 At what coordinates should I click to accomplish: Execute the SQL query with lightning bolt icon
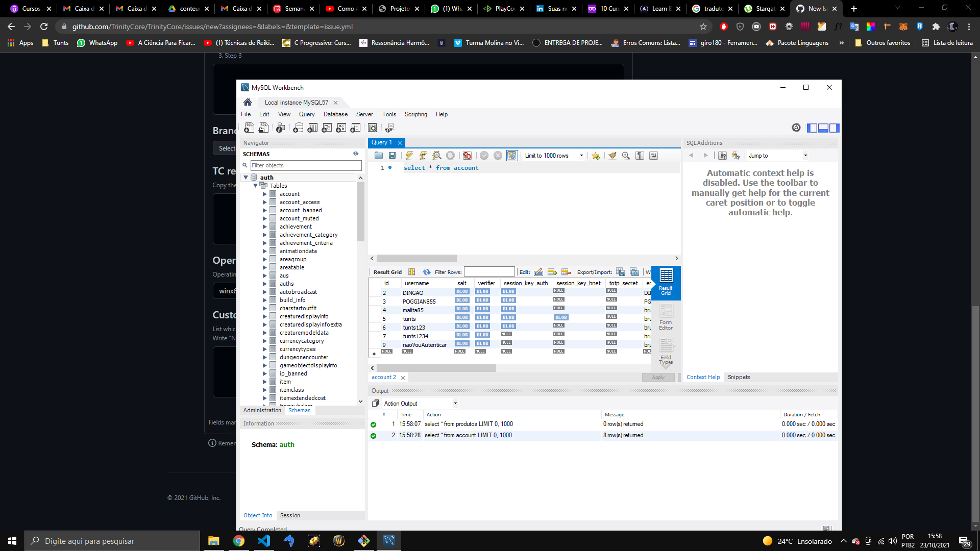tap(409, 156)
